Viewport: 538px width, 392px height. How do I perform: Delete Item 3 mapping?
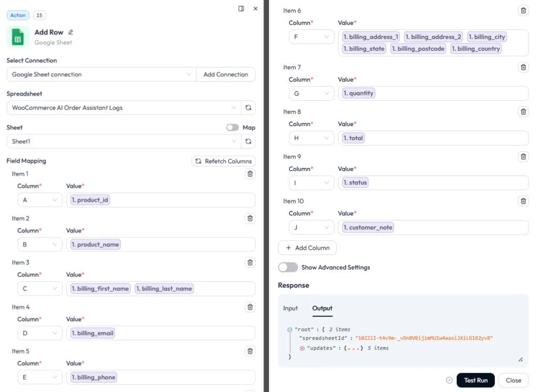point(250,262)
